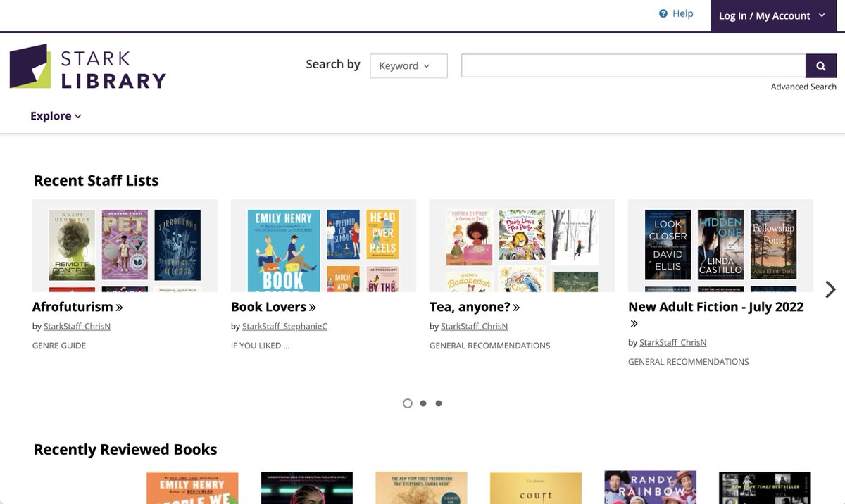Click the magnifying glass search button

[x=821, y=66]
